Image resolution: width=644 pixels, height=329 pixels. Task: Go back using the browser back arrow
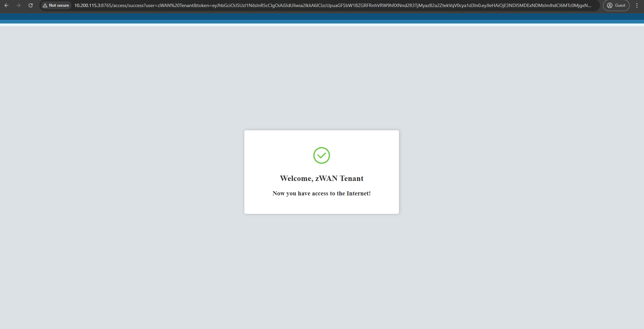[6, 5]
